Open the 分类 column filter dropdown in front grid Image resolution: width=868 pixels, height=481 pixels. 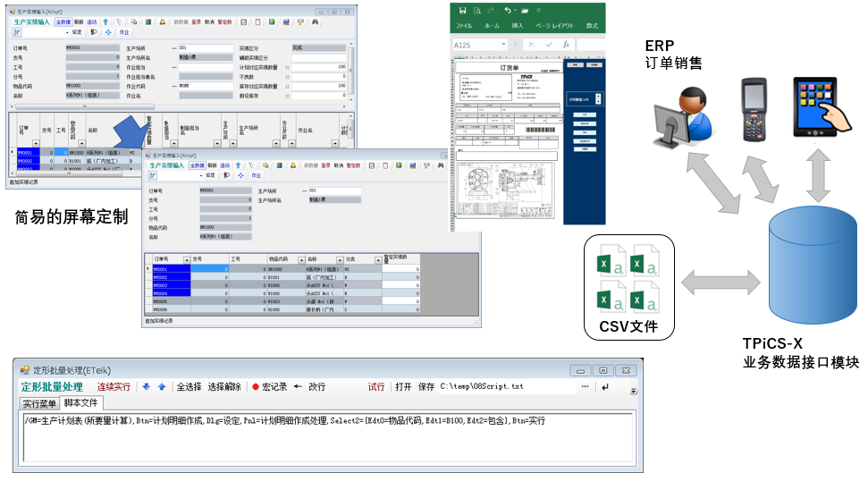pyautogui.click(x=377, y=259)
